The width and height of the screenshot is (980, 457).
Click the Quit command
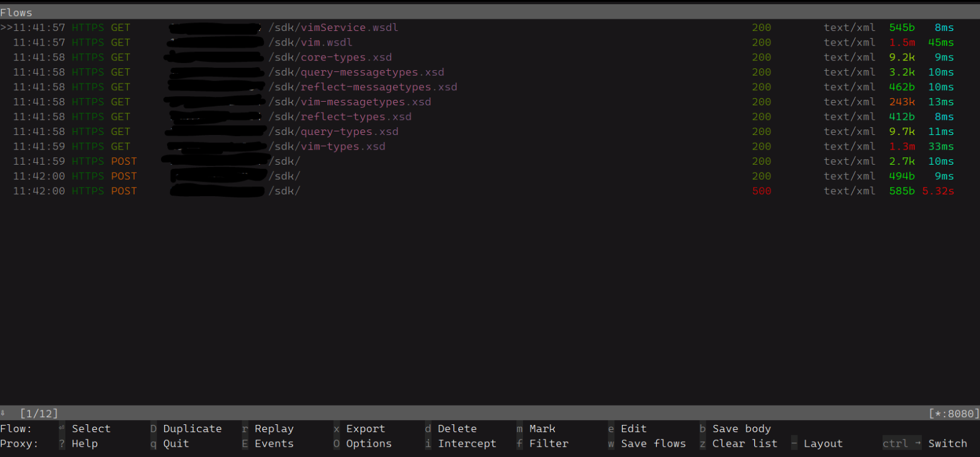click(176, 444)
